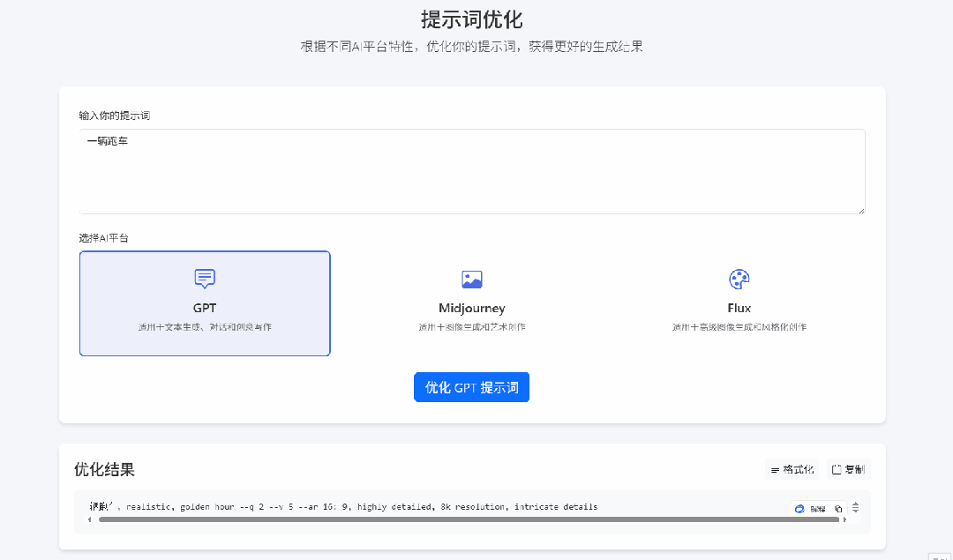953x560 pixels.
Task: Select the GPT platform card
Action: pos(205,303)
